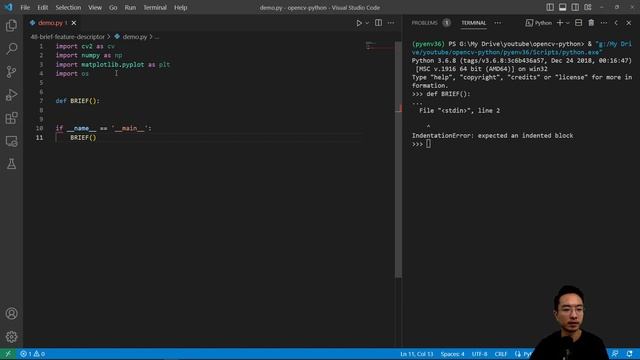Click the IndentationError message text
Screen dimensions: 640x360
tap(492, 136)
